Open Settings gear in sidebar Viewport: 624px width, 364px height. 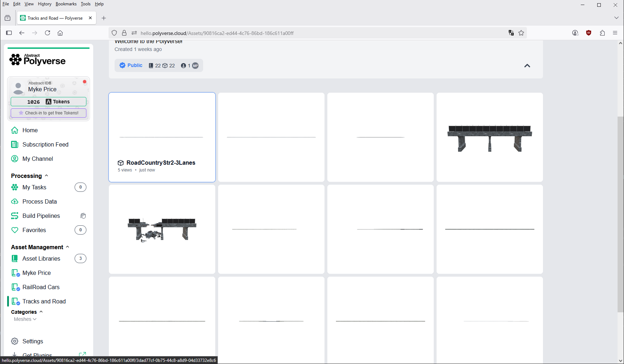[15, 341]
